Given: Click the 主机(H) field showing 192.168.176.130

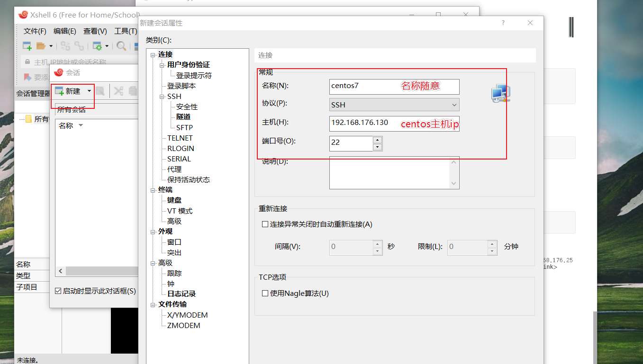Looking at the screenshot, I should 394,123.
